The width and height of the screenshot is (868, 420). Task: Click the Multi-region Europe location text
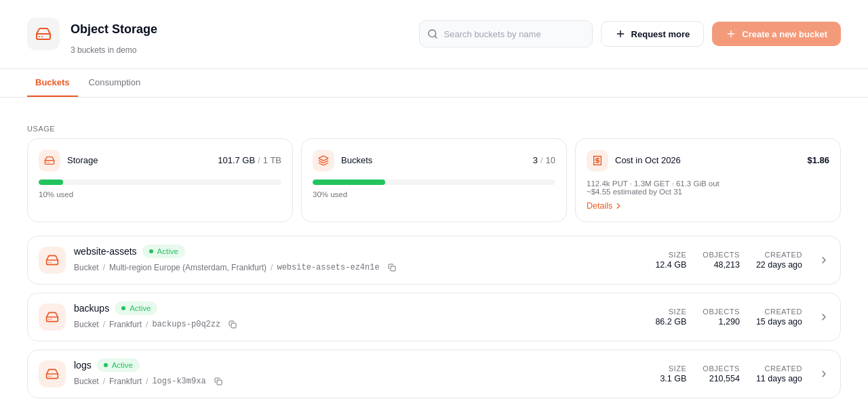coord(188,268)
